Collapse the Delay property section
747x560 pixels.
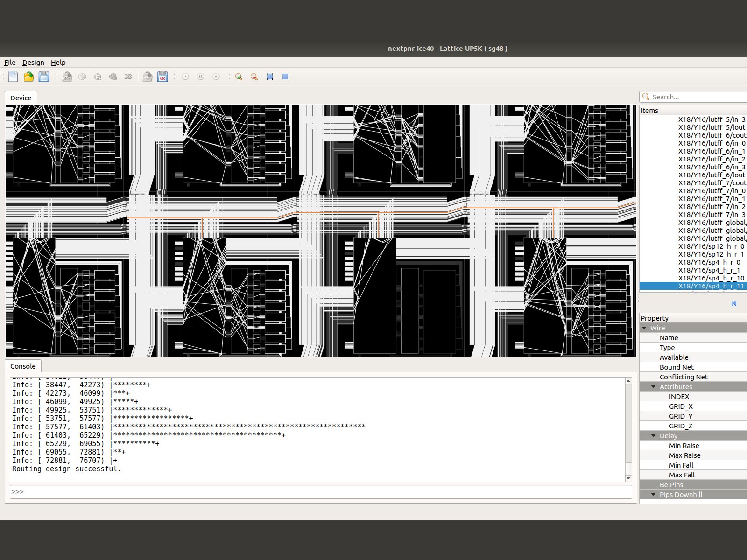click(x=654, y=436)
